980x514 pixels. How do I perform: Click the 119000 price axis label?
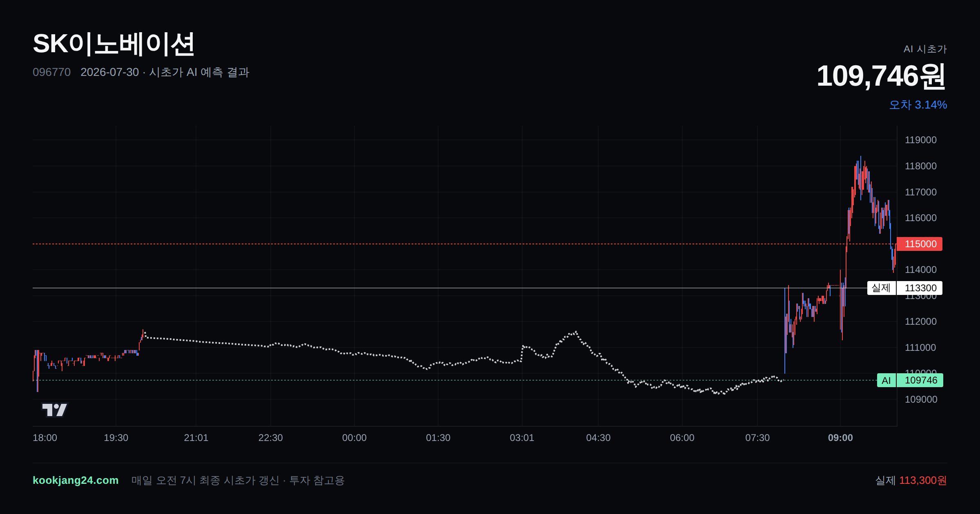pos(921,140)
